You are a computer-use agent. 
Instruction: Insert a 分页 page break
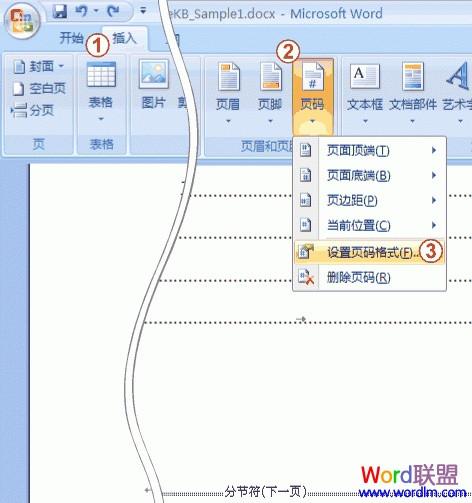click(33, 110)
